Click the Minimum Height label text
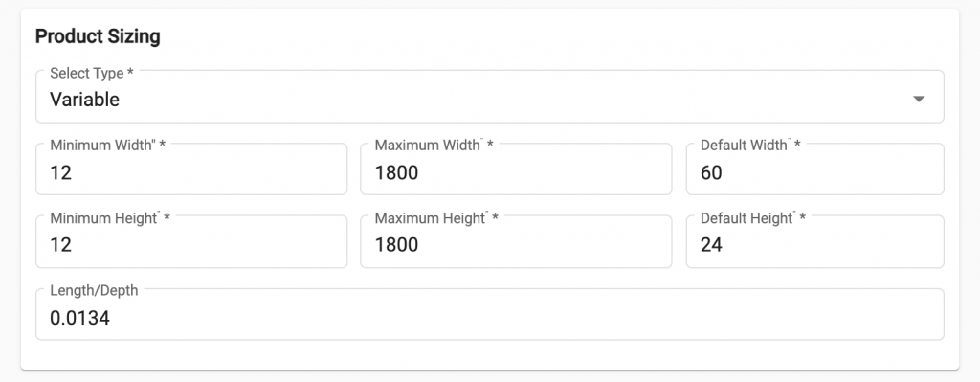 coord(110,218)
